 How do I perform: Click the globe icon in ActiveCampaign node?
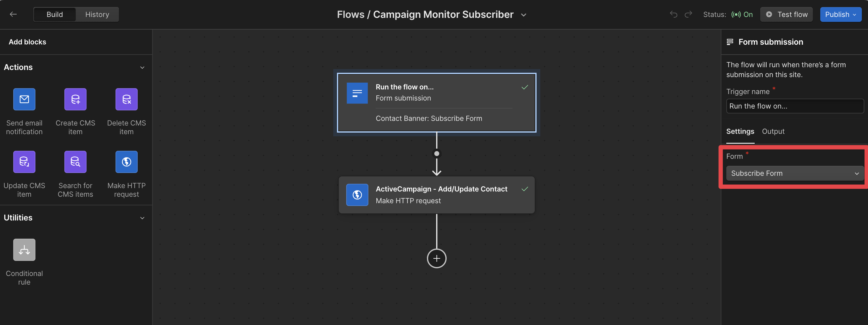[357, 195]
